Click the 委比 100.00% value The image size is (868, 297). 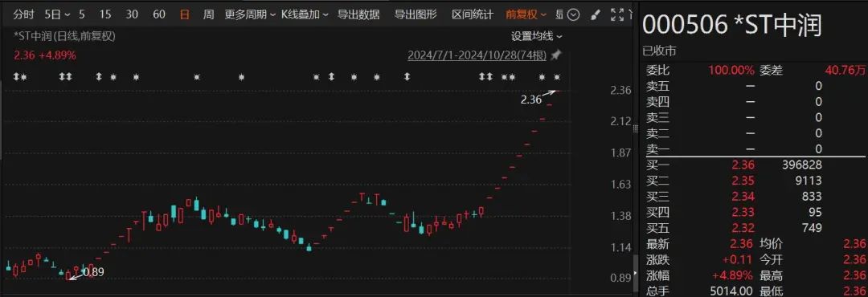[731, 71]
